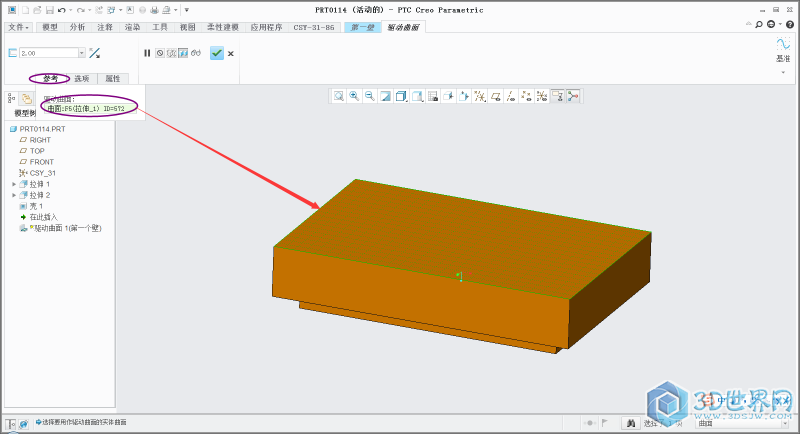Select the 第一壁 ribbon tab
The image size is (800, 434).
pos(363,27)
